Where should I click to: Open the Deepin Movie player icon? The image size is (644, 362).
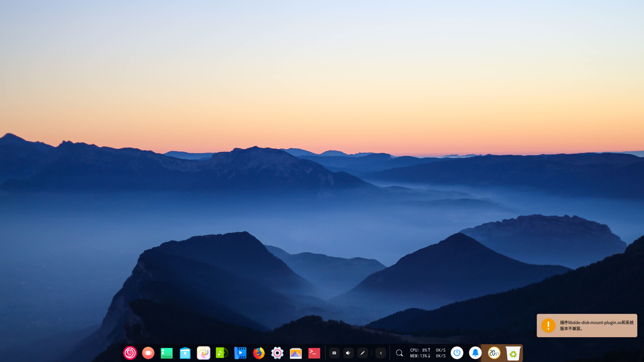coord(240,353)
